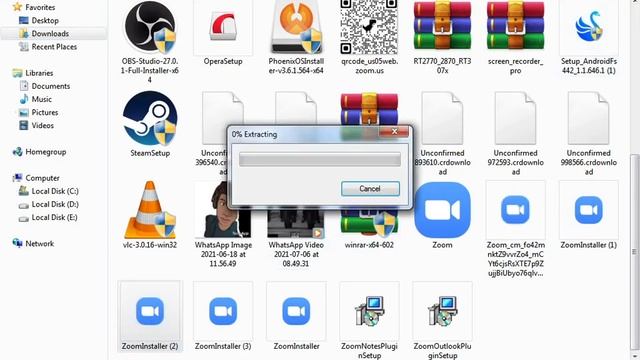This screenshot has width=640, height=360.
Task: Select the PhoenixOSInstaller icon
Action: pos(296,27)
